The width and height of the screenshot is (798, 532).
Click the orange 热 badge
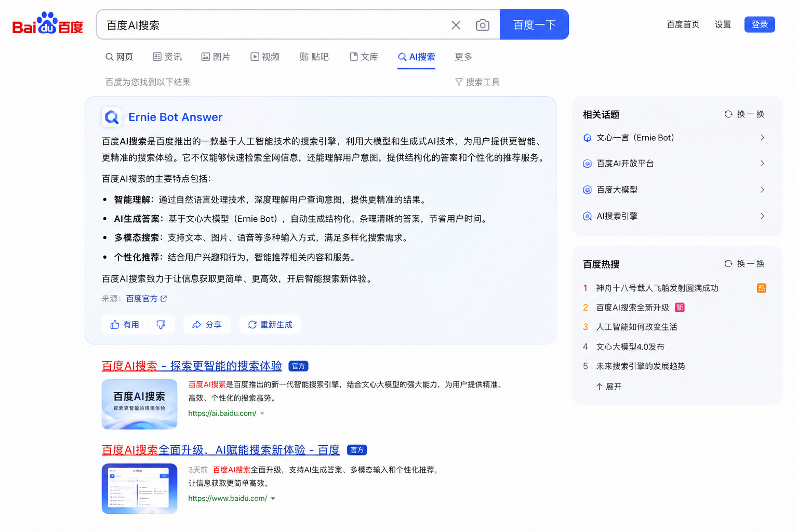(x=762, y=288)
